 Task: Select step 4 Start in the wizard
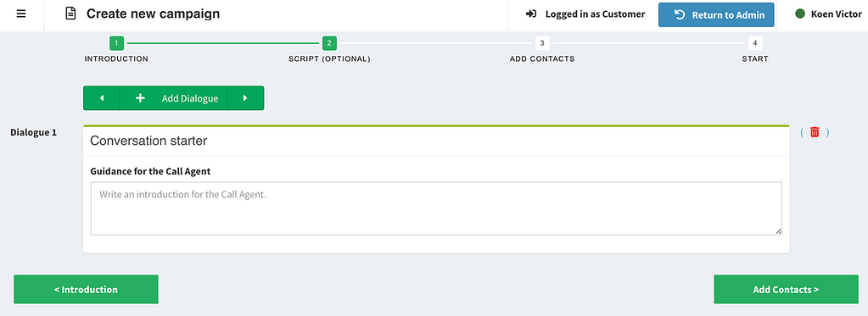coord(755,43)
